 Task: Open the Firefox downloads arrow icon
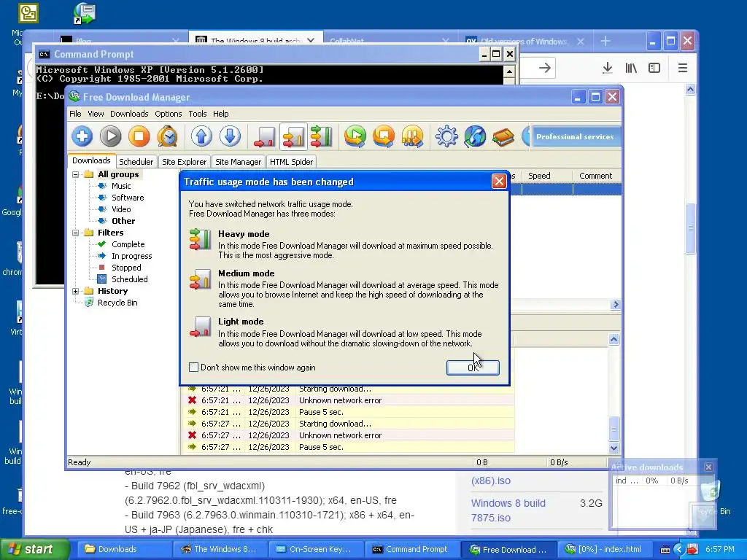point(607,68)
